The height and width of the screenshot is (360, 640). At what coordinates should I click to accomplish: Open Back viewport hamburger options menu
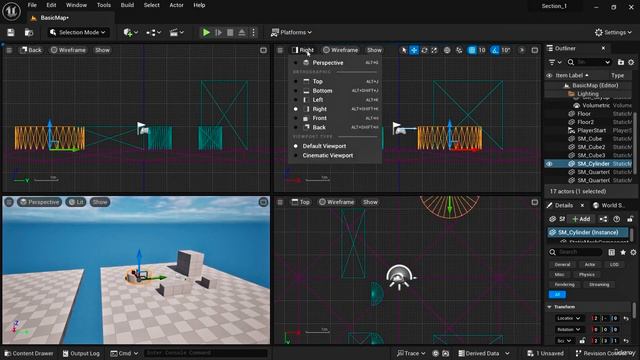tap(9, 50)
